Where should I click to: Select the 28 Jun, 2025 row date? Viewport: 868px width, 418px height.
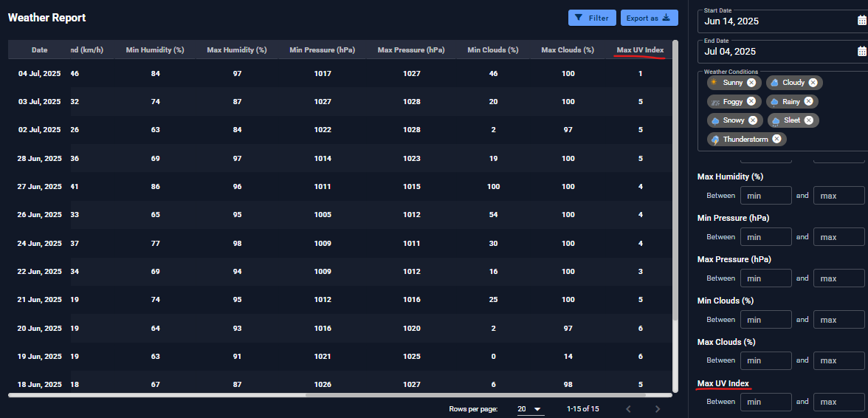[x=40, y=158]
